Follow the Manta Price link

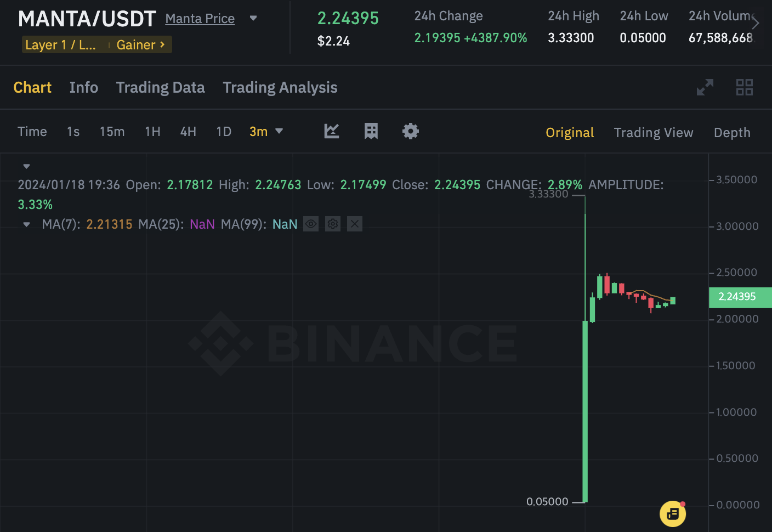click(x=200, y=19)
